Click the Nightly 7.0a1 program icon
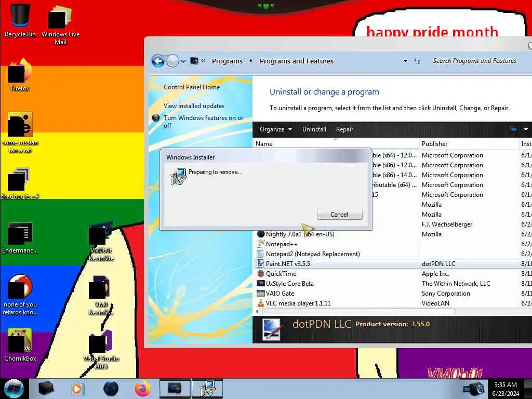The height and width of the screenshot is (399, 532). tap(261, 234)
